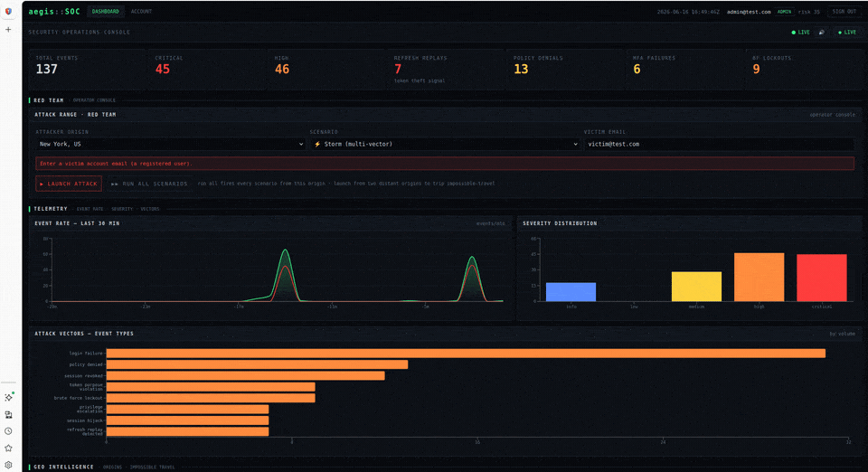Viewport: 868px width, 472px height.
Task: Click the Policy Denials 13 card
Action: (565, 69)
